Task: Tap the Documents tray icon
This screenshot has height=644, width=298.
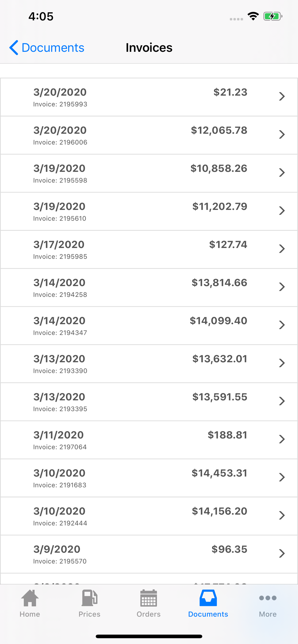Action: [208, 598]
